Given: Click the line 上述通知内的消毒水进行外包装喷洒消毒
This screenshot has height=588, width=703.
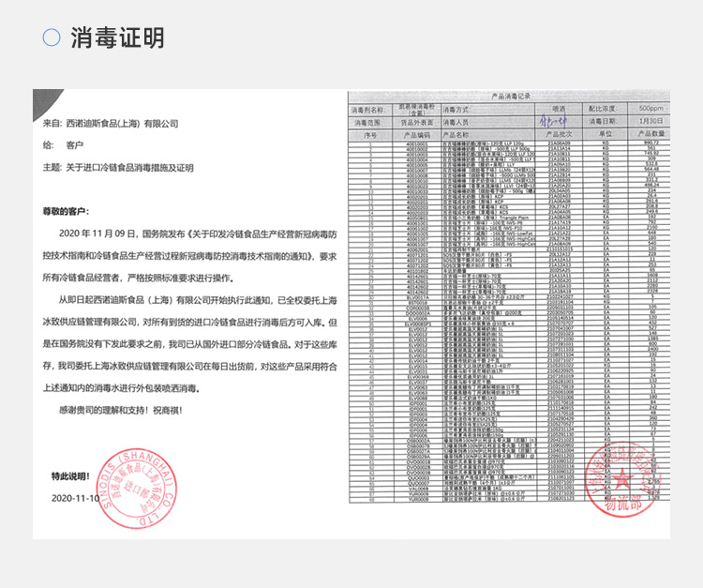Looking at the screenshot, I should pos(122,388).
